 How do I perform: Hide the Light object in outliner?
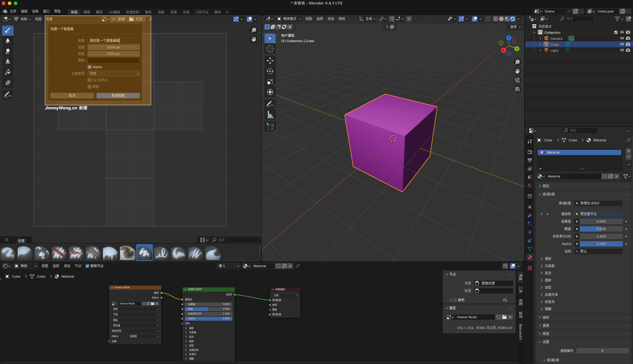622,50
